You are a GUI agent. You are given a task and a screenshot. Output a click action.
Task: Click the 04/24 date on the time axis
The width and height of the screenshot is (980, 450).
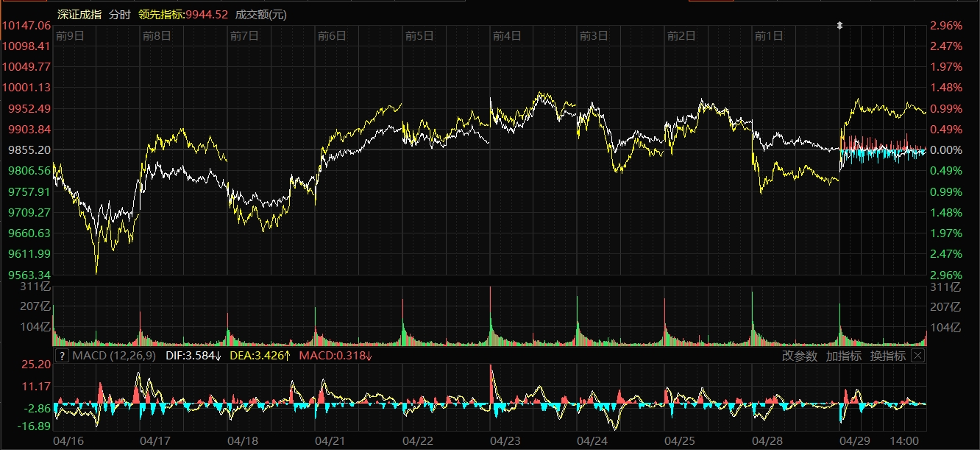coord(592,440)
